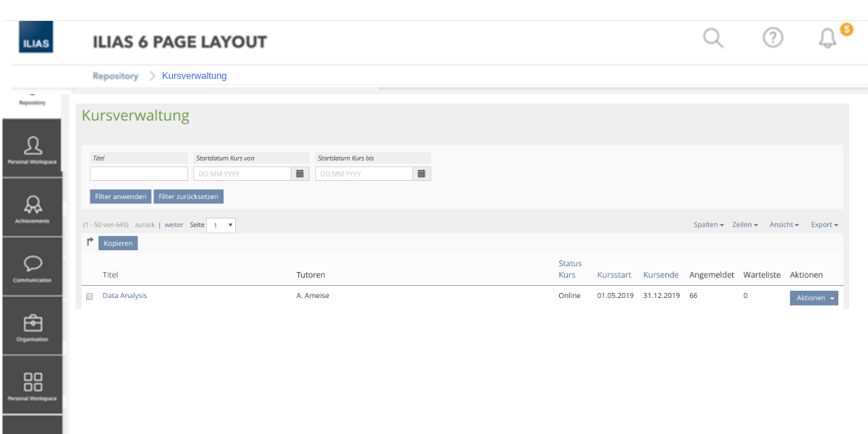Click the Warteliste column header
Image resolution: width=868 pixels, height=434 pixels.
tap(762, 275)
